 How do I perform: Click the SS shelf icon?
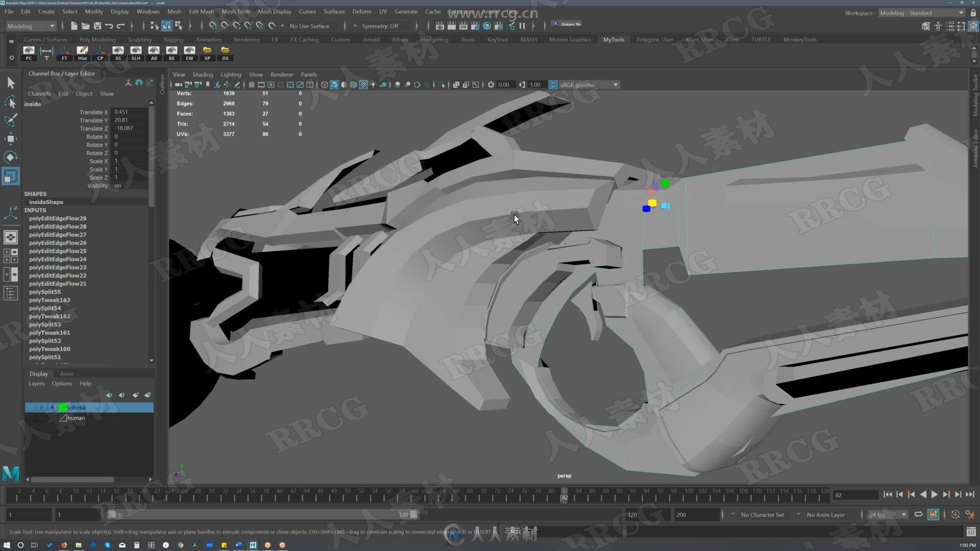pyautogui.click(x=118, y=53)
